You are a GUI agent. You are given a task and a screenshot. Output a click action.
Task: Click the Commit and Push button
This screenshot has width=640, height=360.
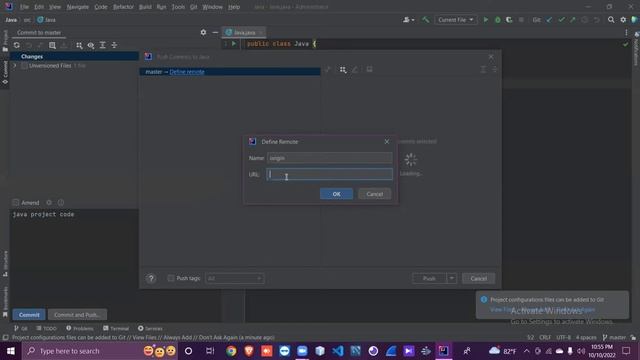point(77,315)
